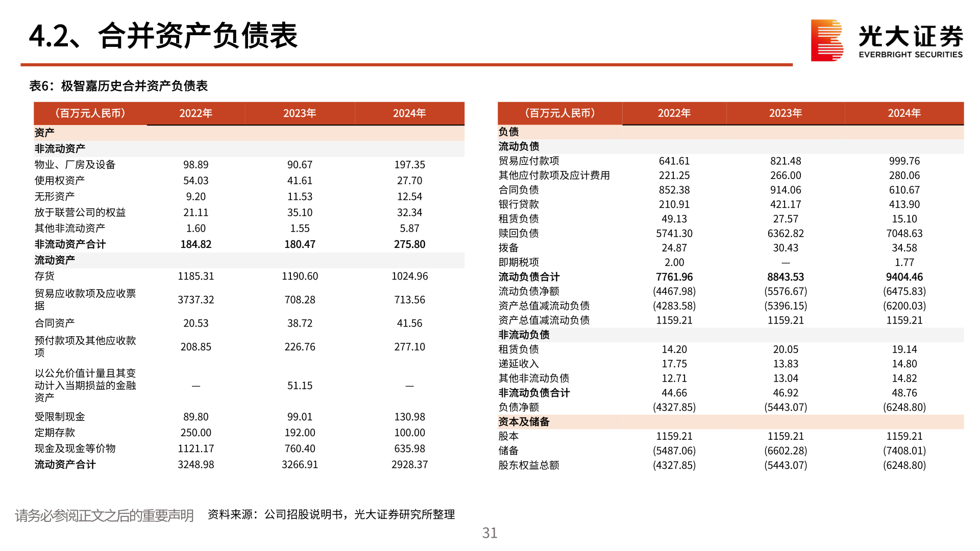Select the 流动负债净额 label
Screen dimensions: 980x551
point(529,291)
